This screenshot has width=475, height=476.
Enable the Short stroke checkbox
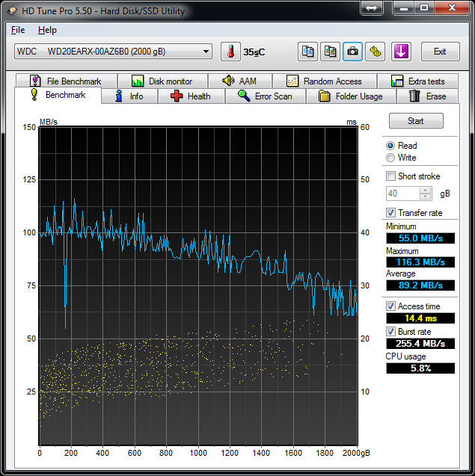[x=390, y=176]
